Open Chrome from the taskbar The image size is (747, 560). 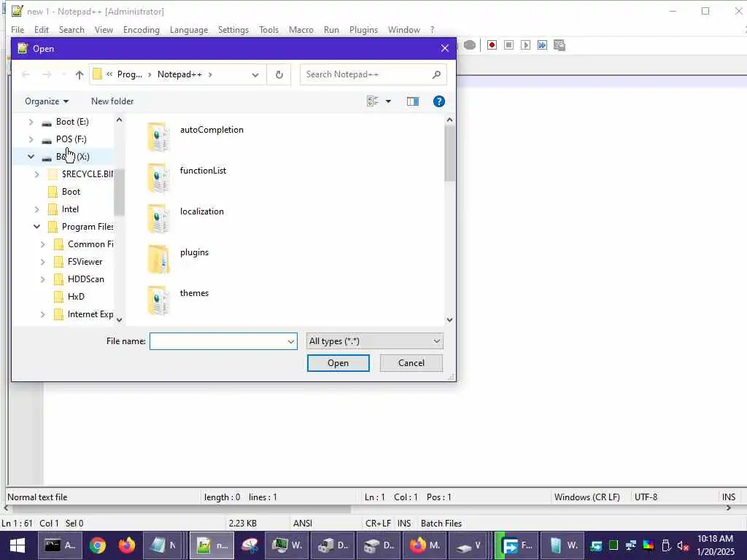point(97,545)
